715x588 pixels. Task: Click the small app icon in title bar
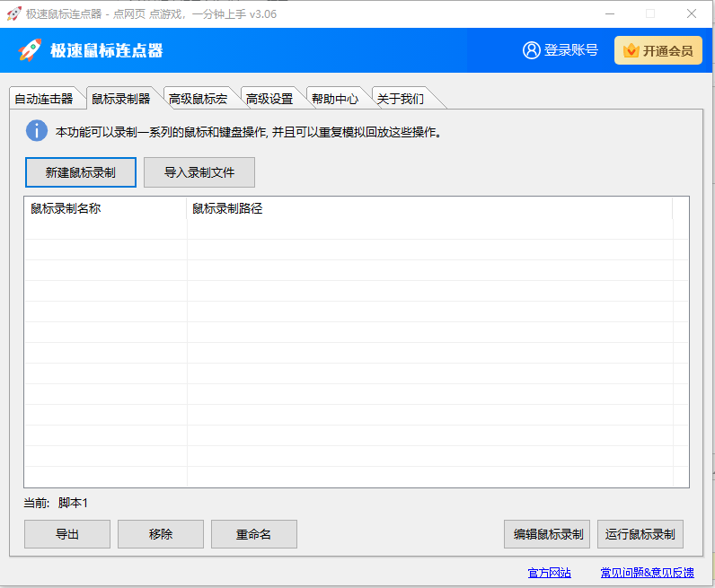(13, 13)
